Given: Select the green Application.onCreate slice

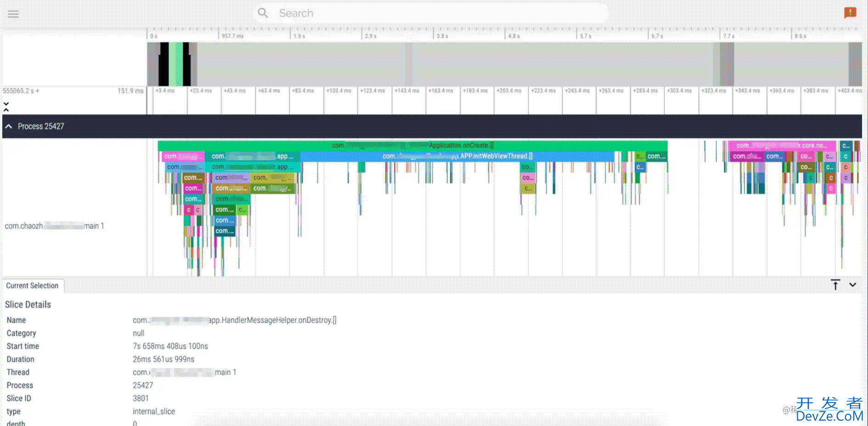Looking at the screenshot, I should click(x=412, y=145).
